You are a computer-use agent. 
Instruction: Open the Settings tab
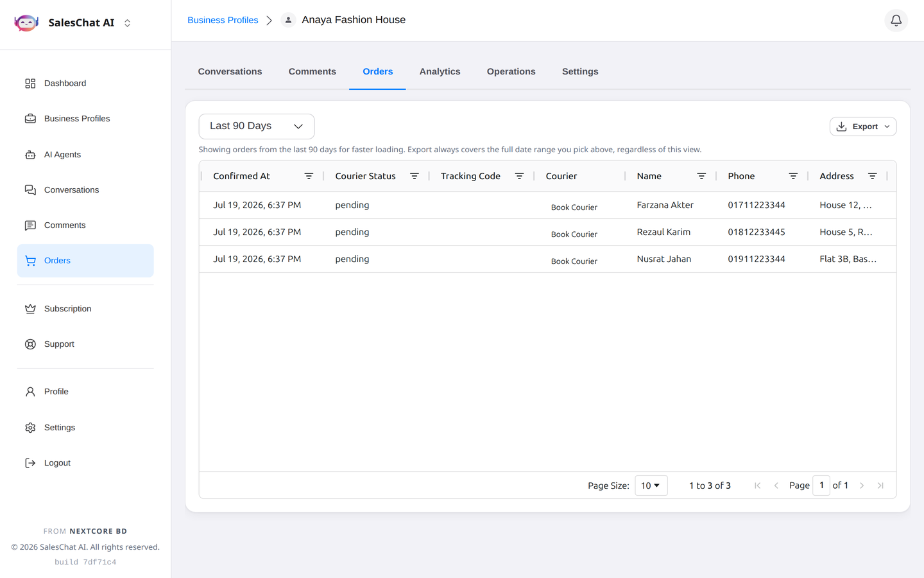tap(580, 72)
